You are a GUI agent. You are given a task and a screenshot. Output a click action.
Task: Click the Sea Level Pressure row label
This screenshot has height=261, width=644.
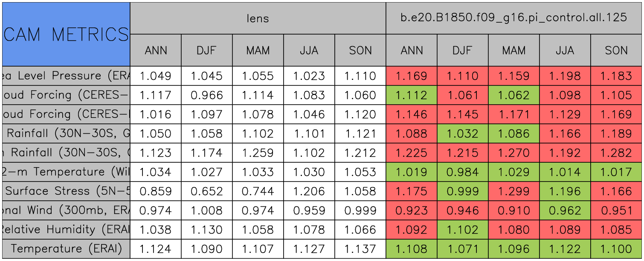click(x=66, y=76)
